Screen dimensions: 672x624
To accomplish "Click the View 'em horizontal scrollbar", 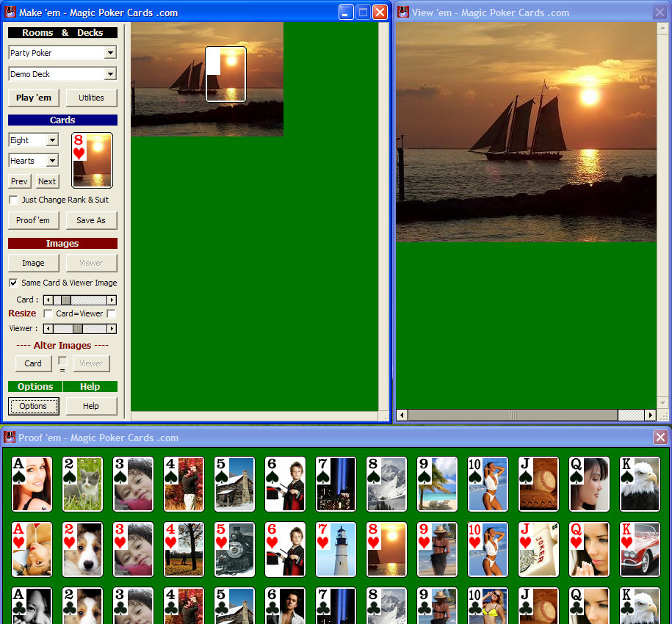I will pos(514,416).
